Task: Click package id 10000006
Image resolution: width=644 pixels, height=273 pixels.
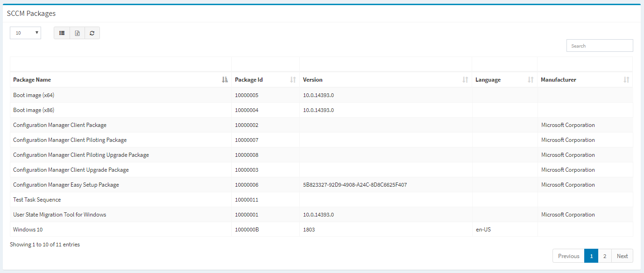Action: 247,185
